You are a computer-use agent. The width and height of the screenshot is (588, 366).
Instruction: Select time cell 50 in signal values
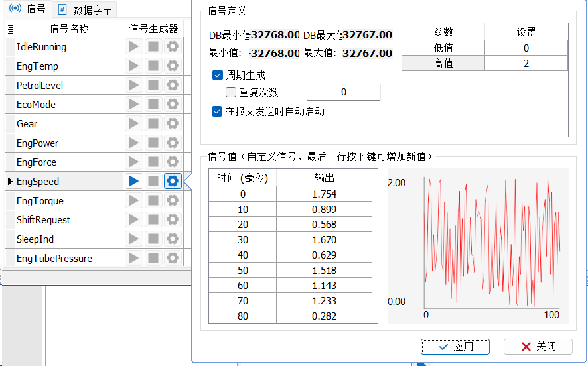243,271
